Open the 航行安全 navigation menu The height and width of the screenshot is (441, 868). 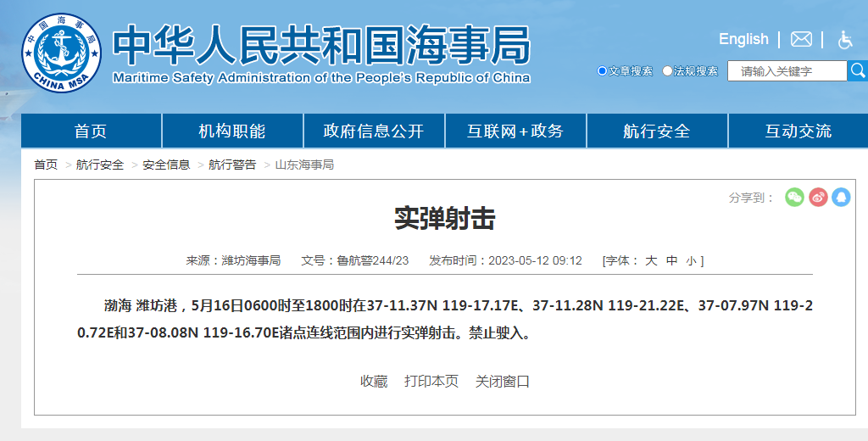(658, 131)
